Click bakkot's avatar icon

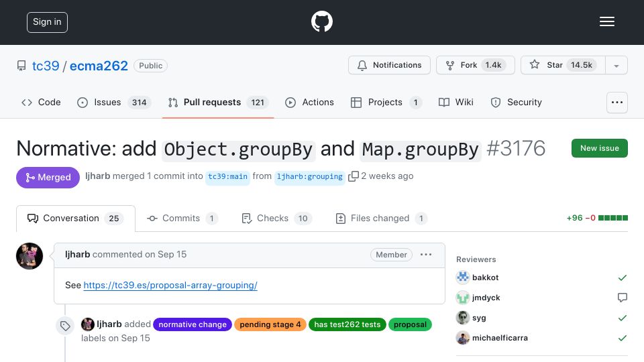click(463, 278)
